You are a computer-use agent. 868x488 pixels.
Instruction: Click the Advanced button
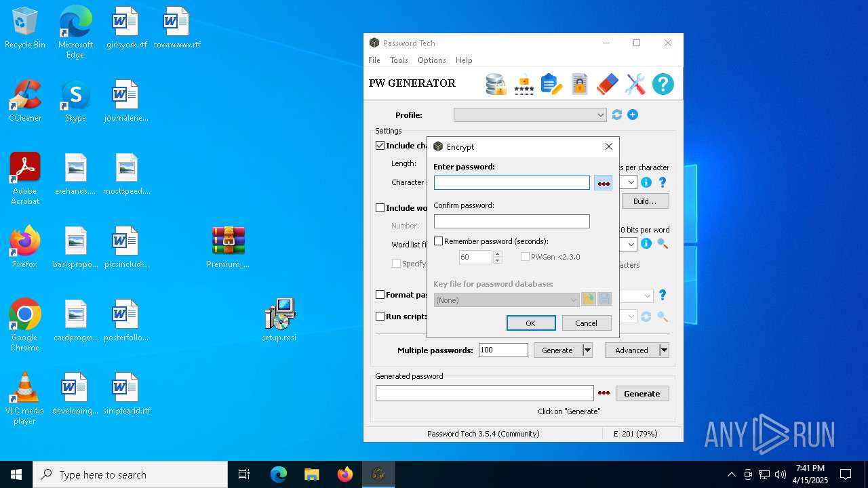(631, 350)
